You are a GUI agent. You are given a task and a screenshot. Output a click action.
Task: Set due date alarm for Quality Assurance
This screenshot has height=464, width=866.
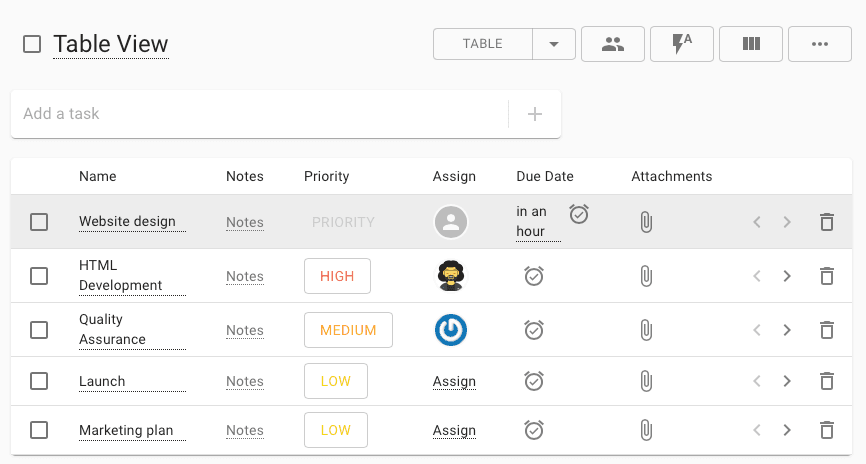click(534, 330)
